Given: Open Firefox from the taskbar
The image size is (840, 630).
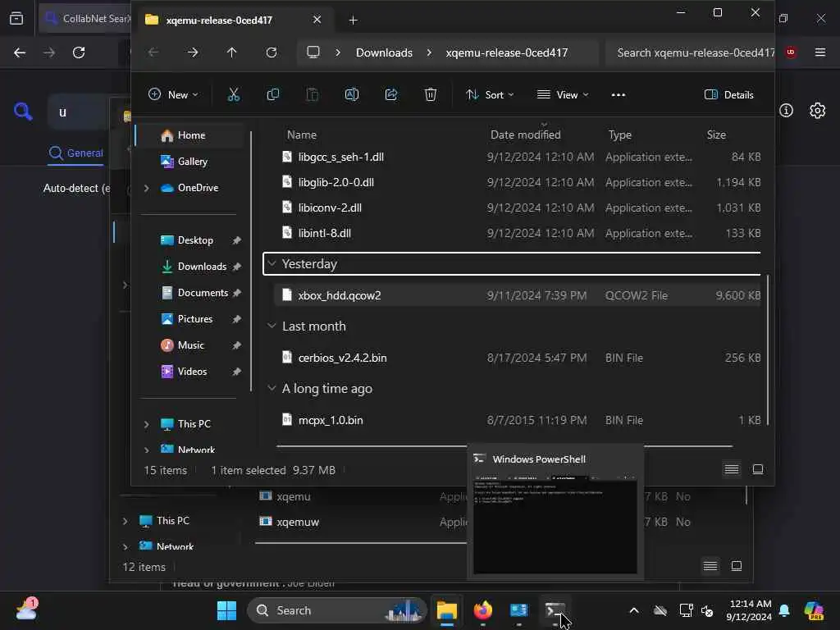Looking at the screenshot, I should click(x=483, y=610).
